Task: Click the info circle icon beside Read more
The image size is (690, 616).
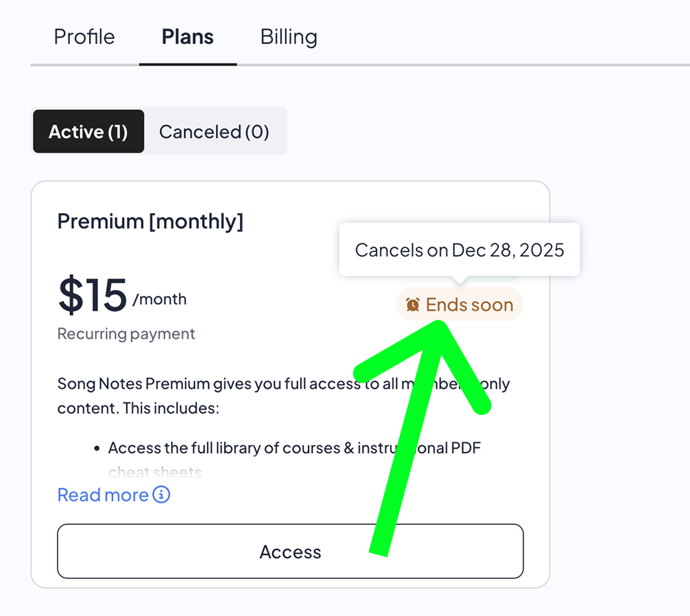Action: coord(161,494)
